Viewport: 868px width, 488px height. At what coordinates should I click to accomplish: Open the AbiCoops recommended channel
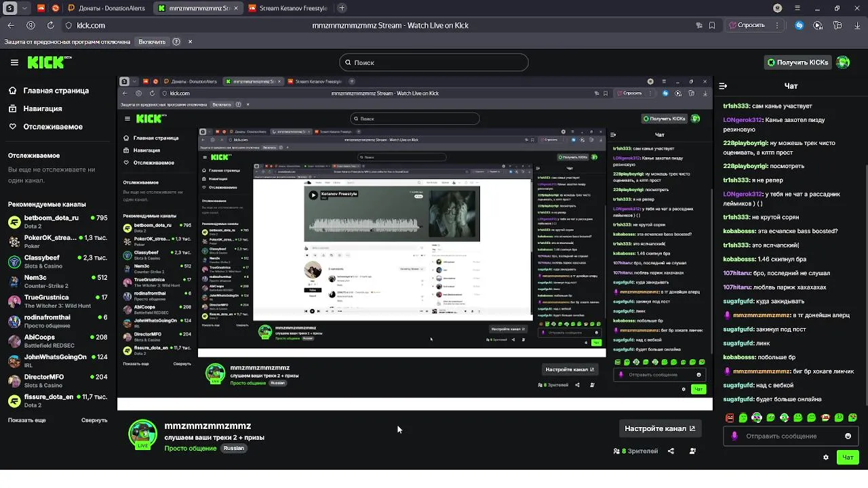click(58, 341)
